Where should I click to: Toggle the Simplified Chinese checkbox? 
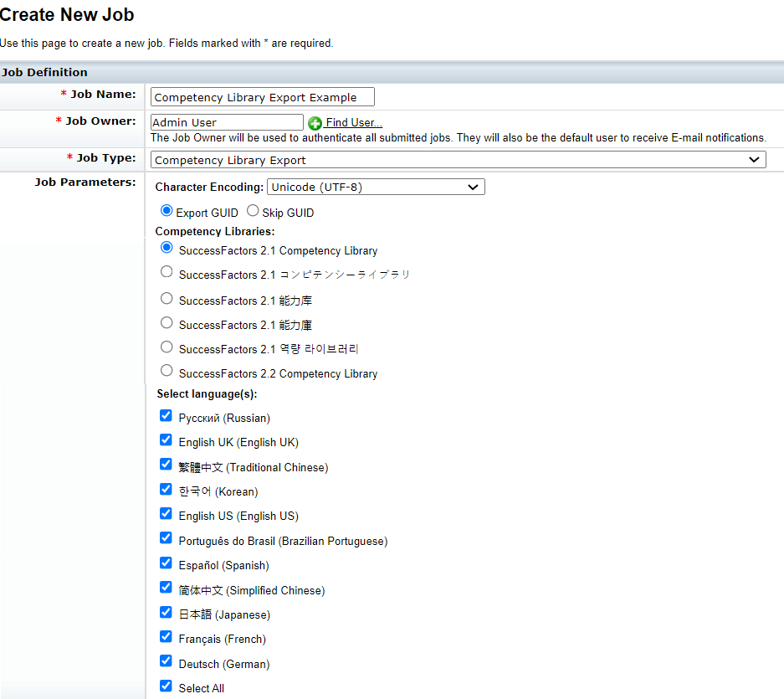(x=166, y=588)
